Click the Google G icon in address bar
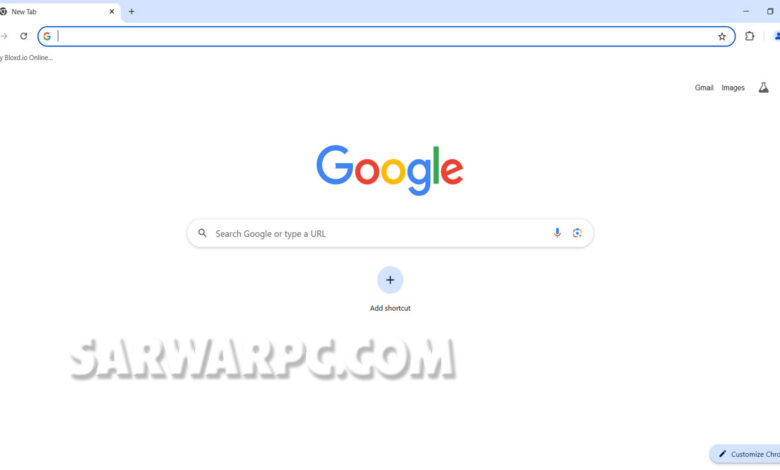Image resolution: width=780 pixels, height=470 pixels. (47, 36)
